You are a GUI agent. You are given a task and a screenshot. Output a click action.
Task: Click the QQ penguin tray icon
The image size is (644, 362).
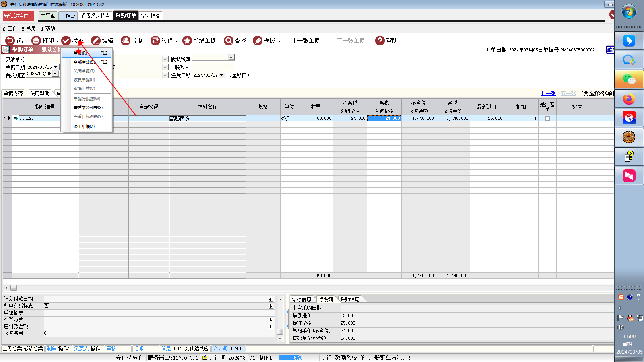click(630, 318)
